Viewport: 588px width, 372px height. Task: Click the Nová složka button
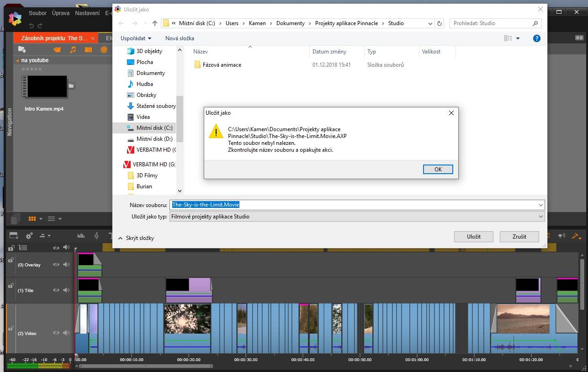[x=180, y=38]
